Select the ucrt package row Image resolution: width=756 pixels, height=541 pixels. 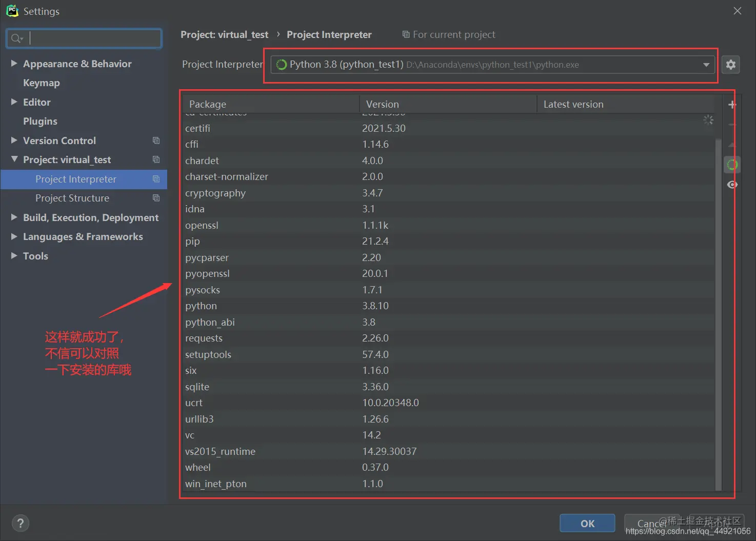pos(449,403)
